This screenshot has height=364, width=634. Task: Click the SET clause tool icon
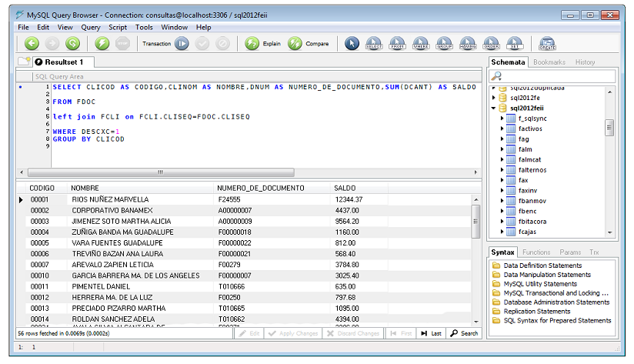point(515,43)
